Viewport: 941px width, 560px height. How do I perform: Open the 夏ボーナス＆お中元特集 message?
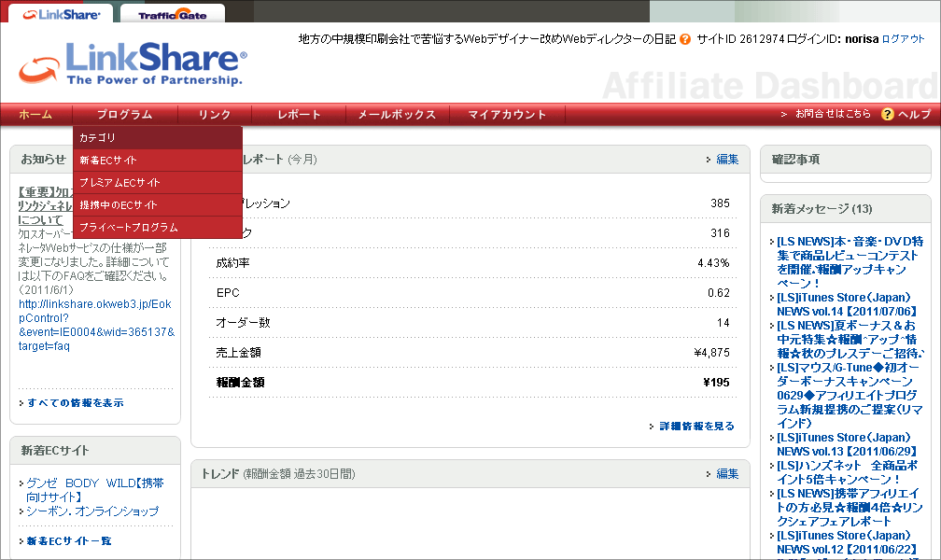click(850, 339)
